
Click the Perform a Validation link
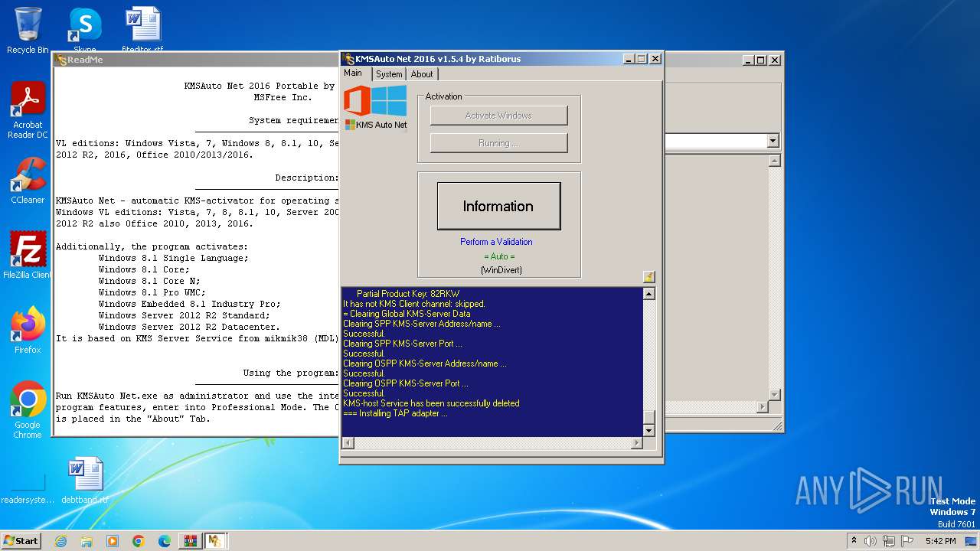496,242
